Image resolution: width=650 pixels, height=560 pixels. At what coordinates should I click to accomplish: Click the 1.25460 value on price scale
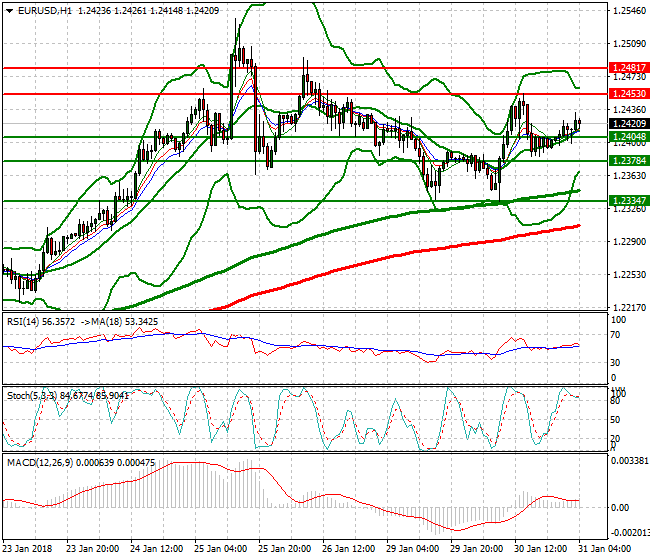(628, 11)
